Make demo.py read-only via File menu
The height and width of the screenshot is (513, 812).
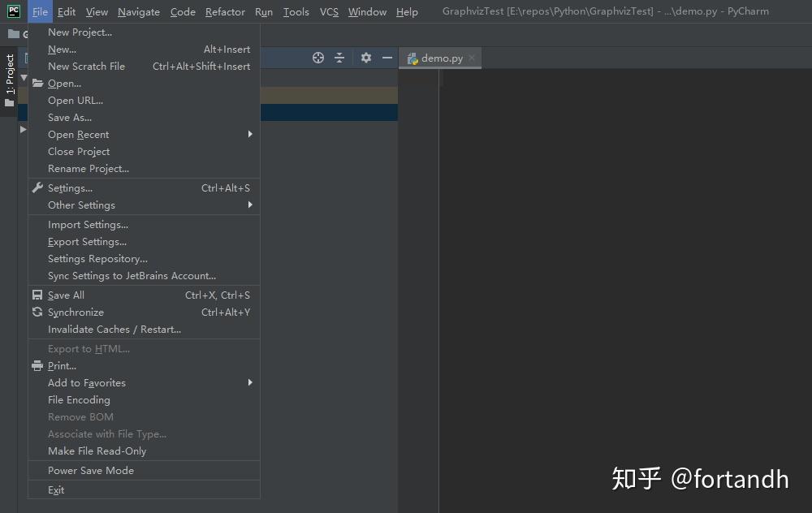tap(97, 450)
